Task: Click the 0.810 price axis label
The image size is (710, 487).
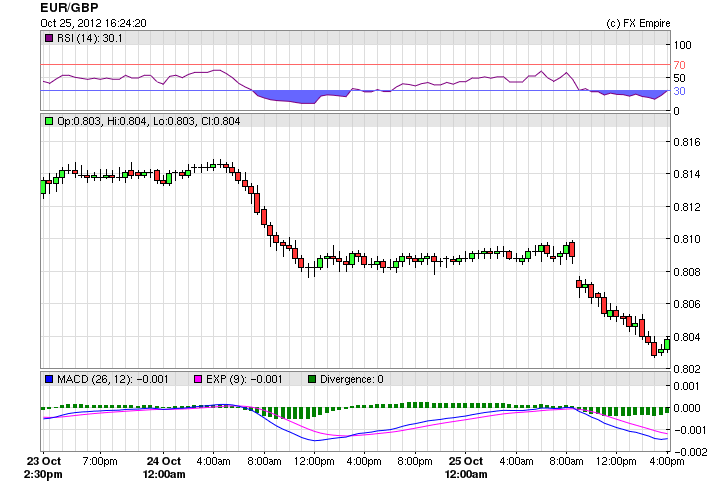Action: coord(686,239)
